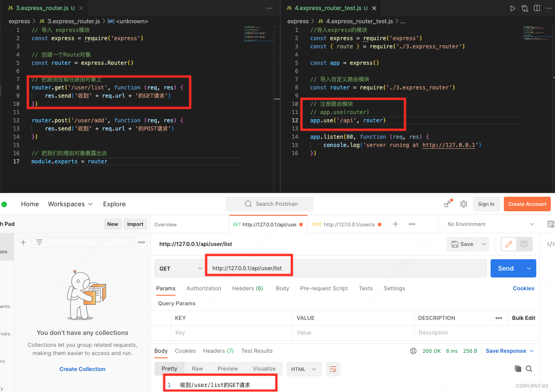This screenshot has height=392, width=555.
Task: Toggle response line wrap icon
Action: pos(333,369)
